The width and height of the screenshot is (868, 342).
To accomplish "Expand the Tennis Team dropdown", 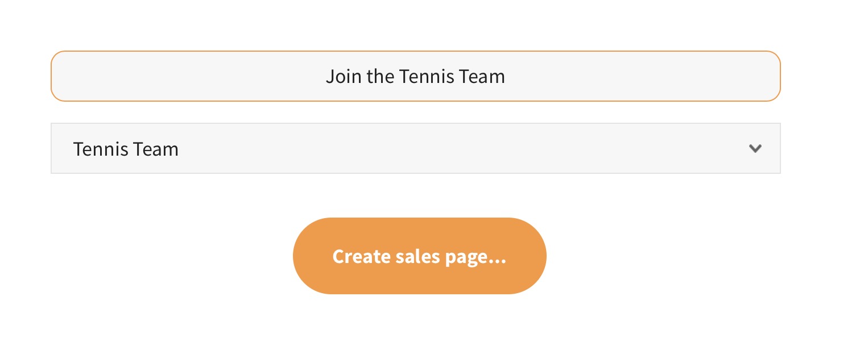I will point(415,149).
